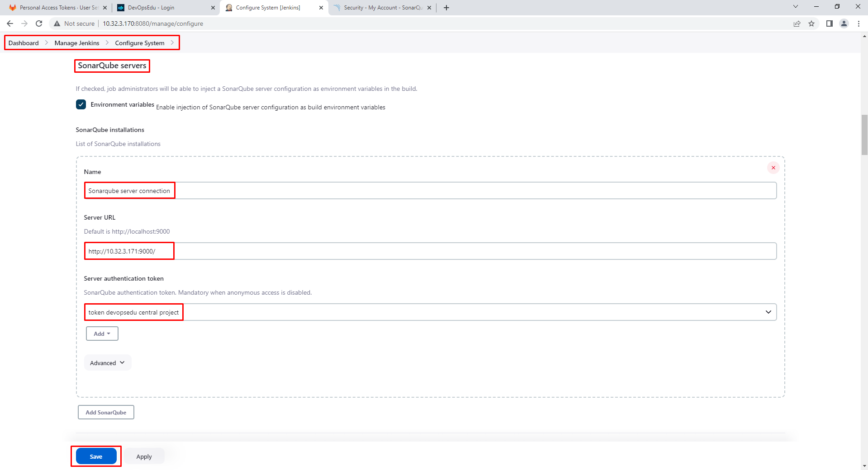Click the Add SonarQube button

106,412
